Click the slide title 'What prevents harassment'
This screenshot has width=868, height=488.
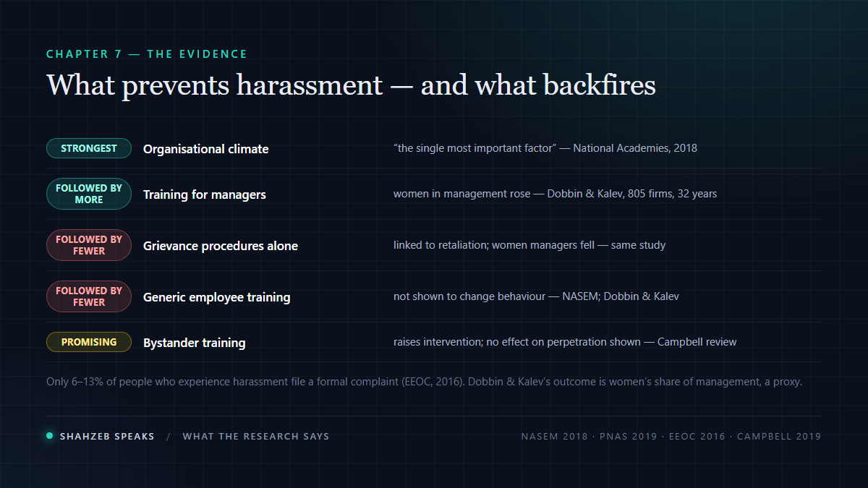[x=352, y=85]
